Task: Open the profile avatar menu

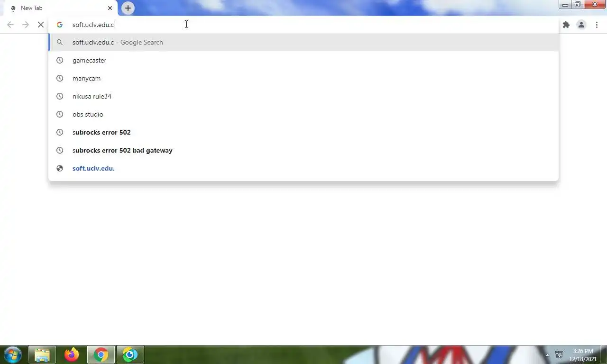Action: [581, 25]
